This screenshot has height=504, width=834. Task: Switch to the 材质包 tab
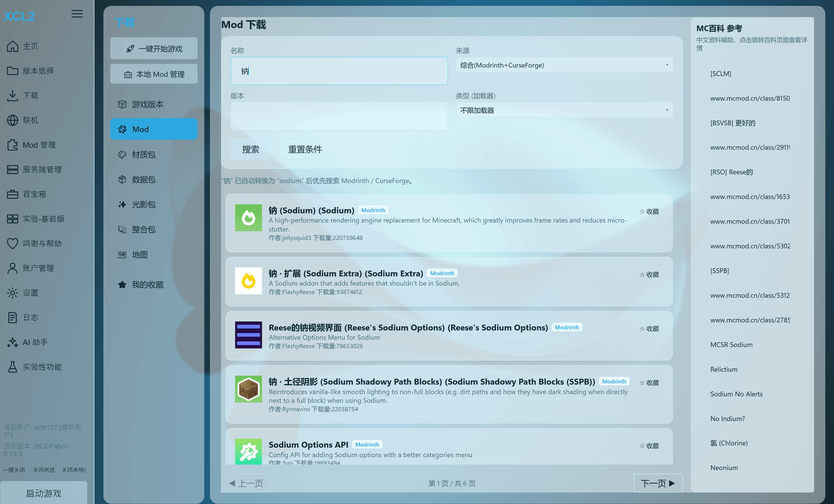(x=154, y=155)
